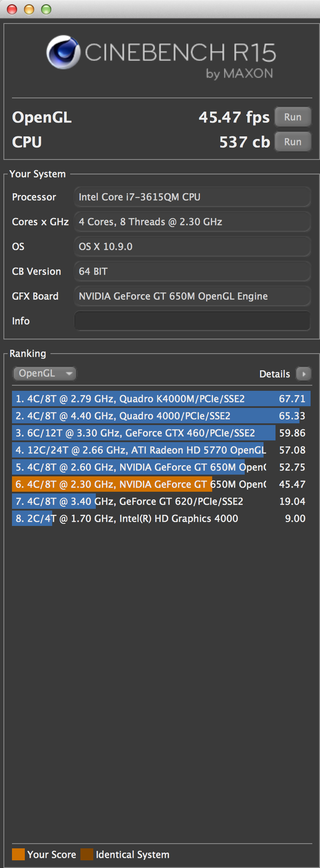Click the 9.00 ranking score
Viewport: 320px width, 868px height.
(x=295, y=518)
